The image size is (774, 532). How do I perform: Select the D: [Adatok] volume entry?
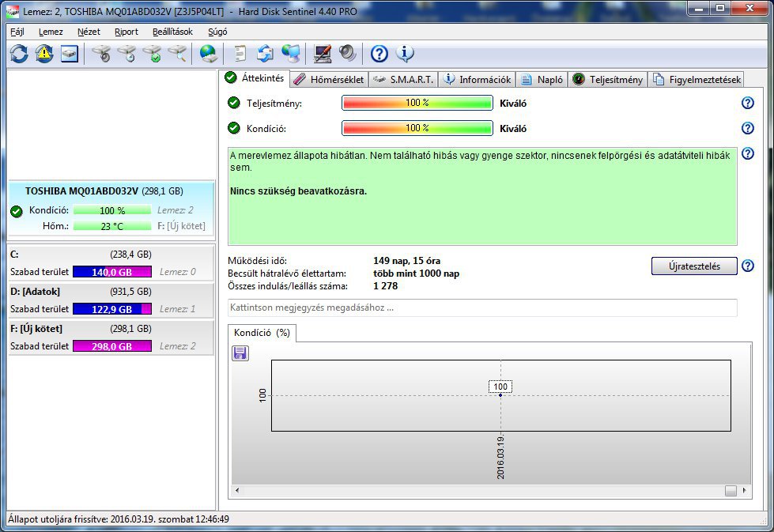[x=111, y=300]
